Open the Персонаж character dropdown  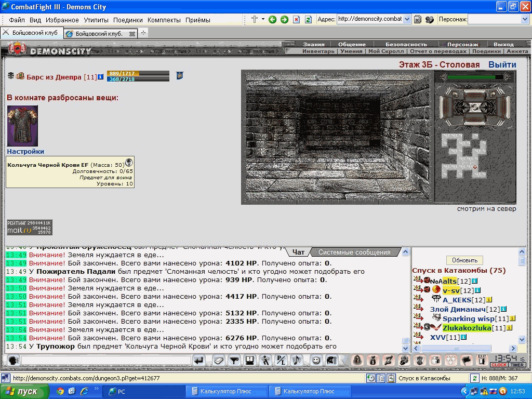coord(525,19)
